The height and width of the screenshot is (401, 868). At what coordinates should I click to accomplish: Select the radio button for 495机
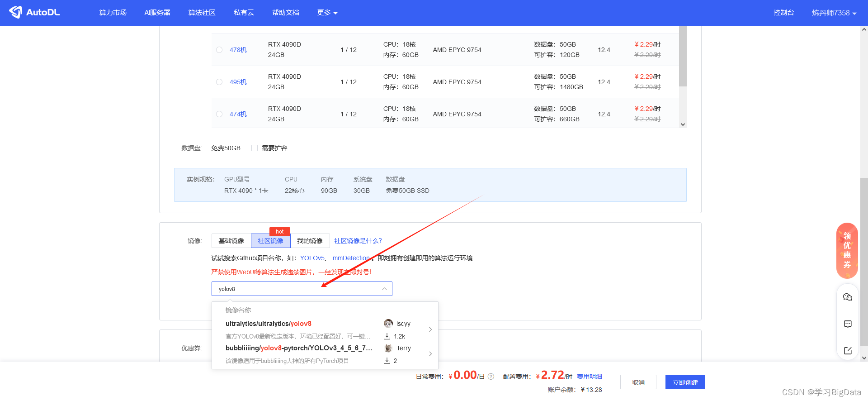219,82
